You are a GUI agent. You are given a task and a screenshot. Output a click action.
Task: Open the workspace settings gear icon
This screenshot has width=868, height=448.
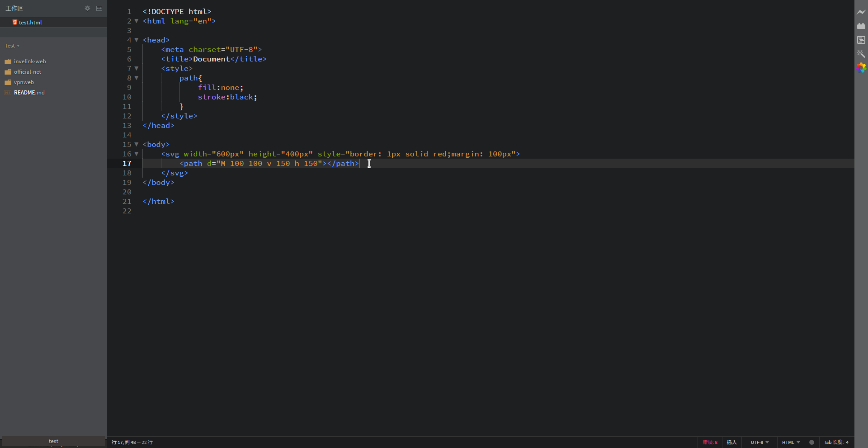pos(87,8)
